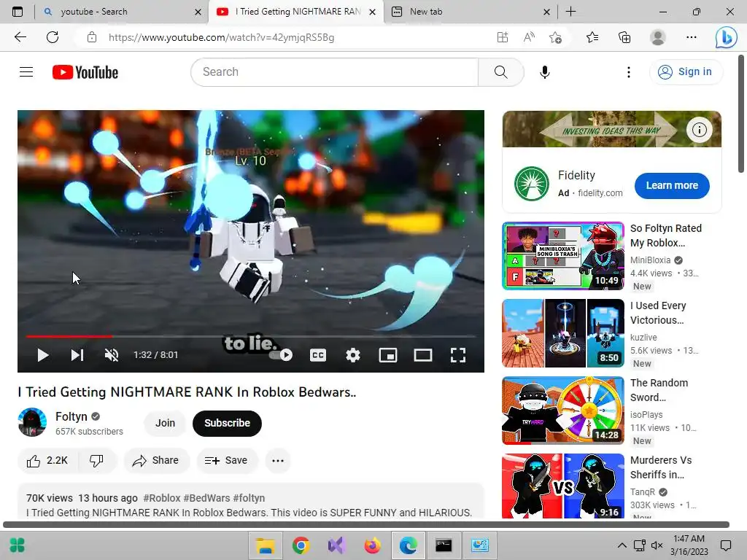Screen dimensions: 747x560
Task: Refresh the current page
Action: (53, 37)
